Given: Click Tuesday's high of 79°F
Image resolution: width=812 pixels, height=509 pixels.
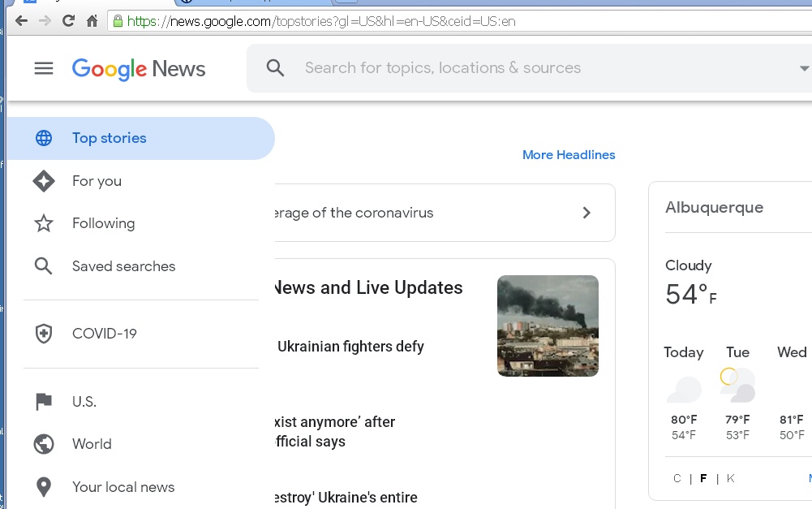Looking at the screenshot, I should coord(737,420).
